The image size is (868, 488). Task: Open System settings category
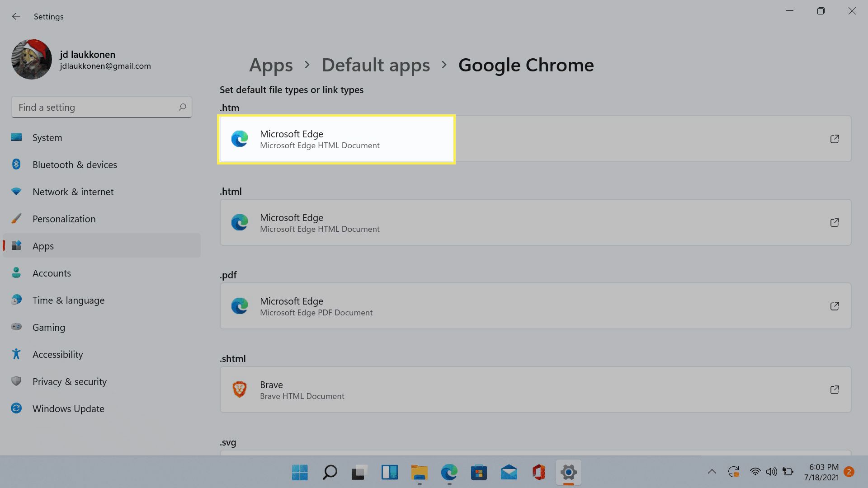102,137
